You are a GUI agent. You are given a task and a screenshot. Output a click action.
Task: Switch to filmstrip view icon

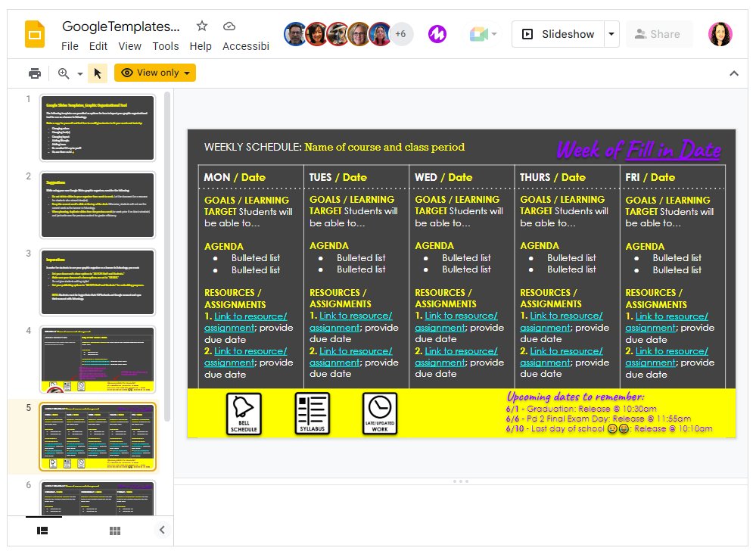[x=42, y=531]
